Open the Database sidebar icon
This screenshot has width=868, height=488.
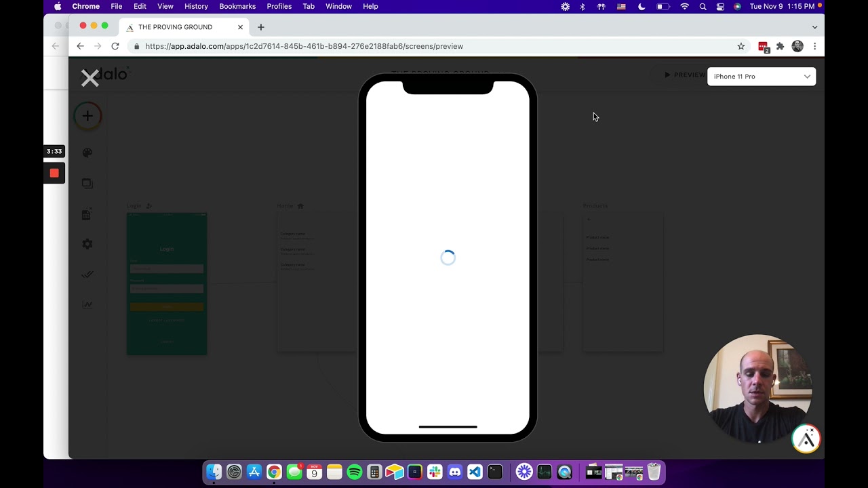tap(87, 214)
